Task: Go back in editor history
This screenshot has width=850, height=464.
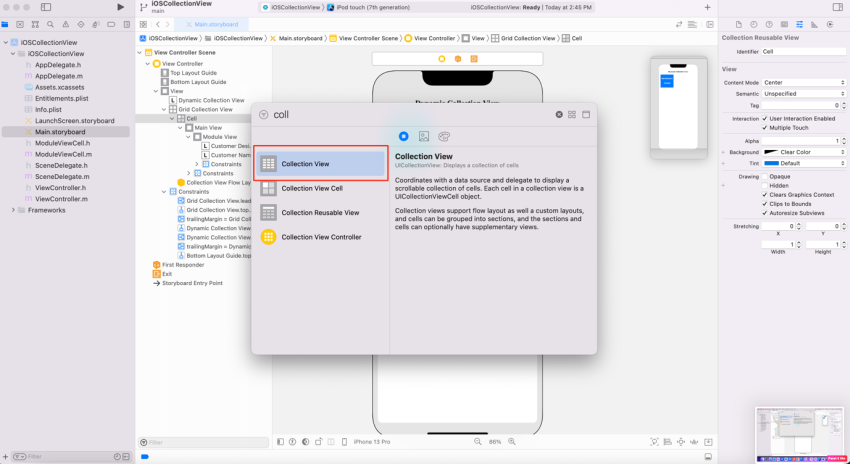Action: click(x=158, y=24)
